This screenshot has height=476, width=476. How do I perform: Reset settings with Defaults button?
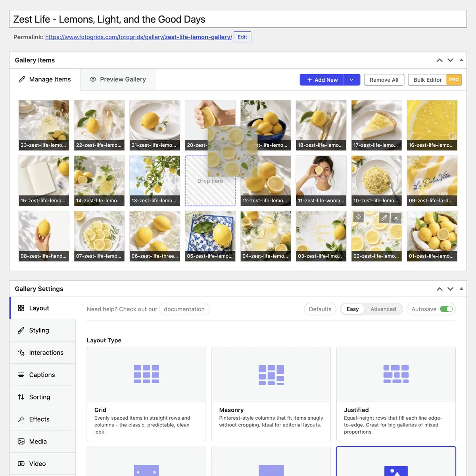tap(320, 309)
